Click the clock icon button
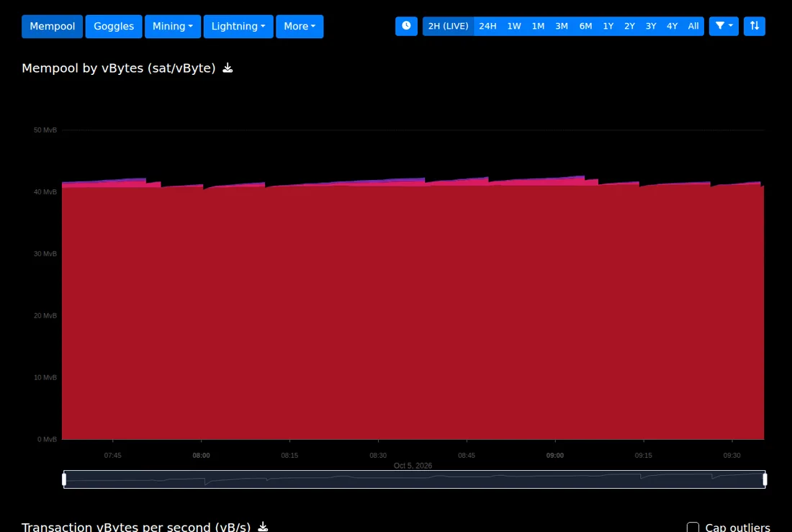 [x=406, y=26]
